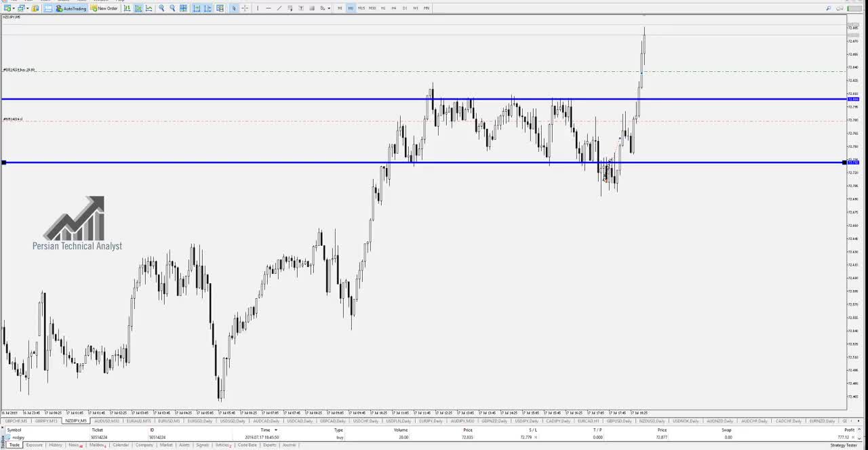Open the GBPJPY,M15 chart tab
868x450 pixels.
coord(46,421)
